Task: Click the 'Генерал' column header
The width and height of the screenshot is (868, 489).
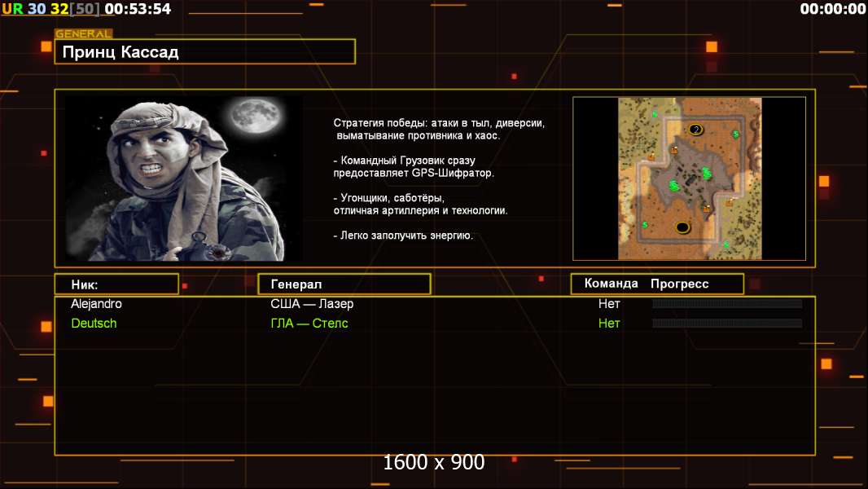Action: 344,284
